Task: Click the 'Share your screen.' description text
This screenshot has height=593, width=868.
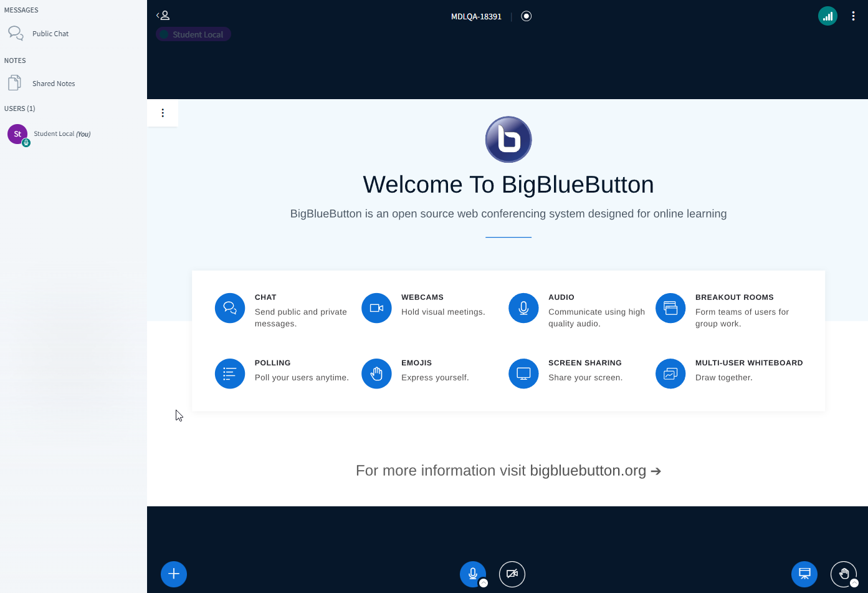Action: click(x=585, y=378)
